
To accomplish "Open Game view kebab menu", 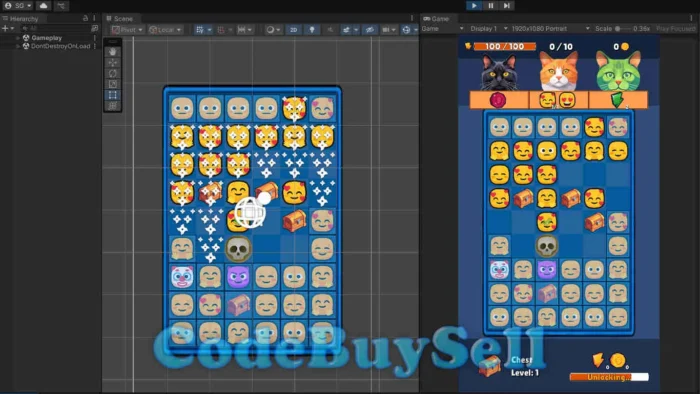I will click(x=691, y=18).
